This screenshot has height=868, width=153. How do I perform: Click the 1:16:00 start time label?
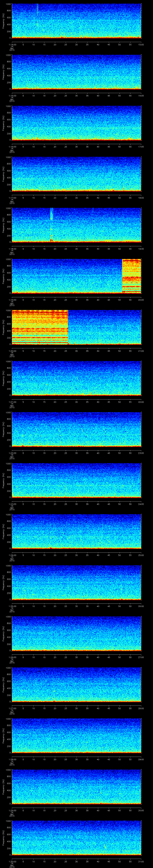[x=12, y=147]
